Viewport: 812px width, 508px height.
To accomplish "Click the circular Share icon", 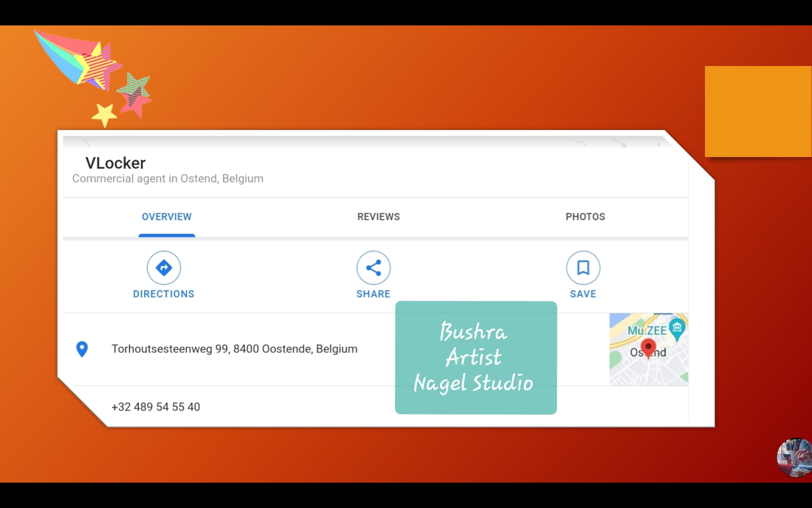I will pos(373,268).
